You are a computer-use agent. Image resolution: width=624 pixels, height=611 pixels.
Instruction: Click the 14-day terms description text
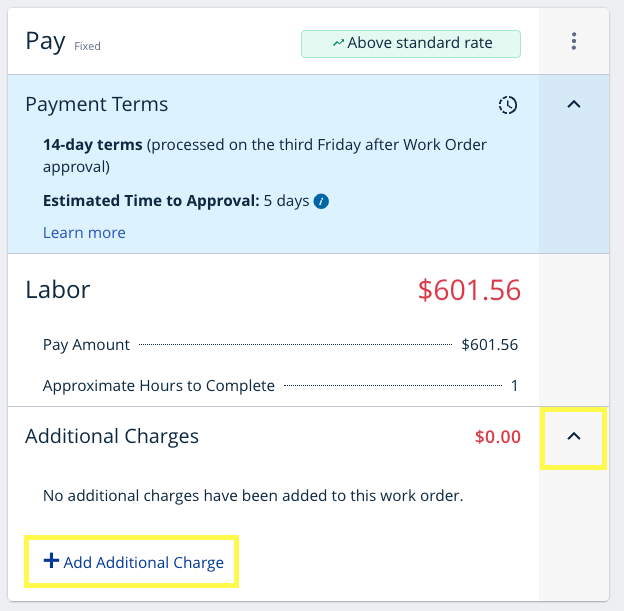265,155
